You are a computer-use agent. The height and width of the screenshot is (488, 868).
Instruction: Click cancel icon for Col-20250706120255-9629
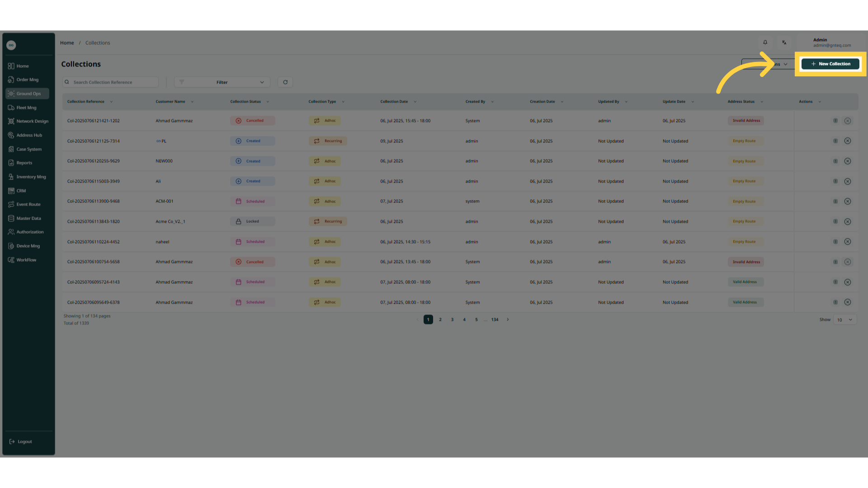pos(848,161)
